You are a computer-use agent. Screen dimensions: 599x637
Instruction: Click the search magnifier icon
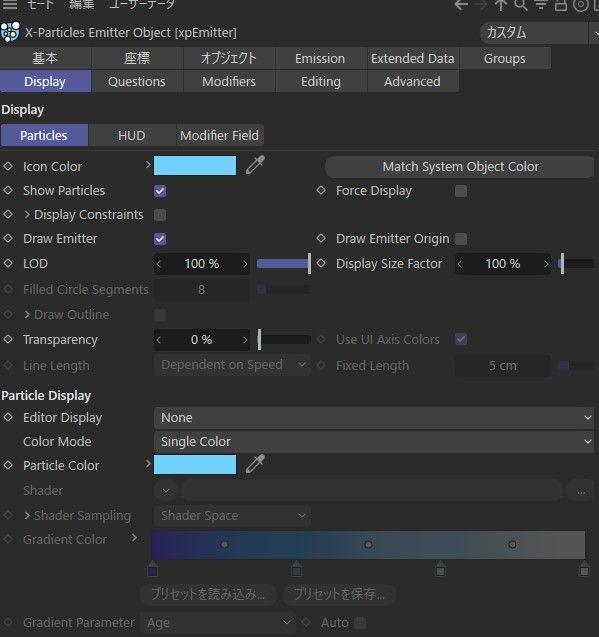click(521, 5)
